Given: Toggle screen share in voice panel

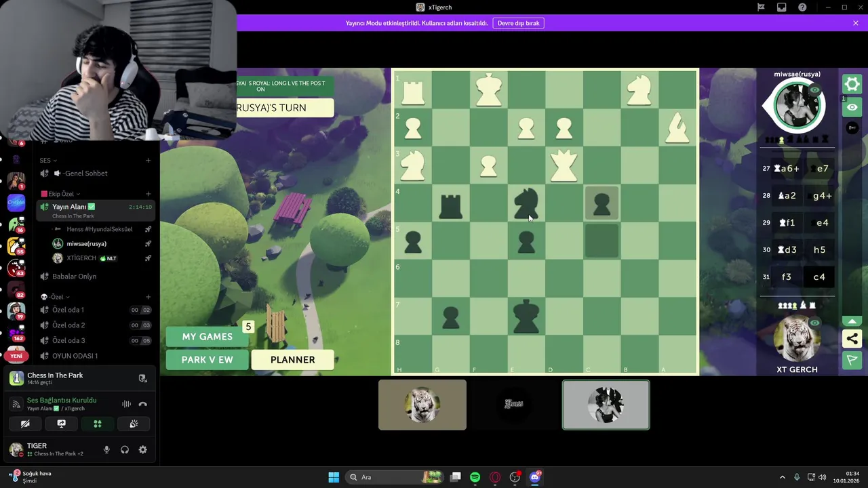Looking at the screenshot, I should [61, 424].
